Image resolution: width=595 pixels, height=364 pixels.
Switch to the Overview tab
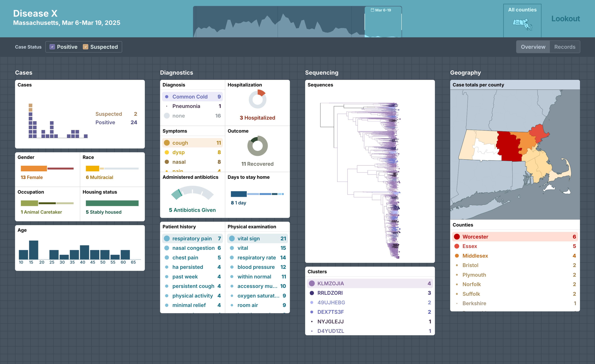533,47
